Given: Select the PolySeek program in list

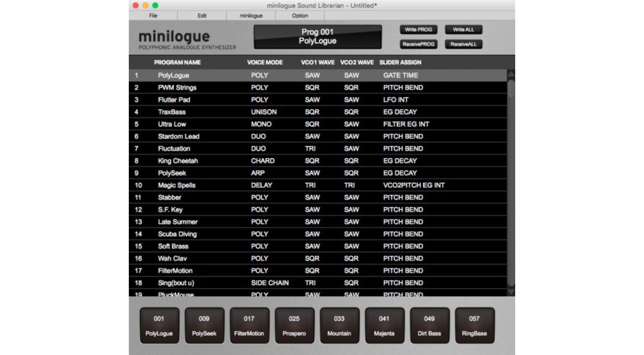Looking at the screenshot, I should [318, 173].
